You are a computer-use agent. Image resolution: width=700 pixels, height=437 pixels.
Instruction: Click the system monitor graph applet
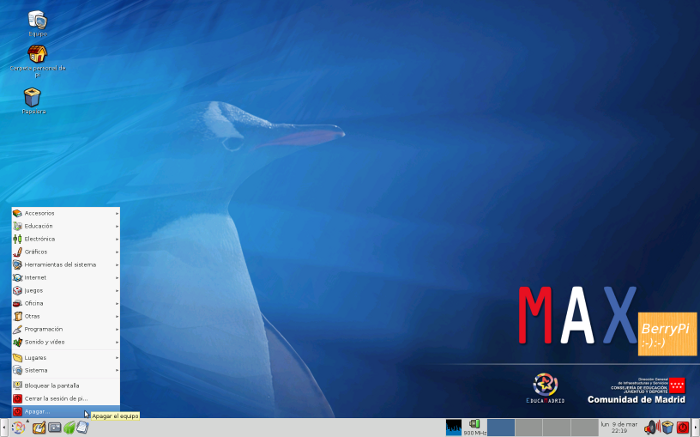(x=453, y=428)
